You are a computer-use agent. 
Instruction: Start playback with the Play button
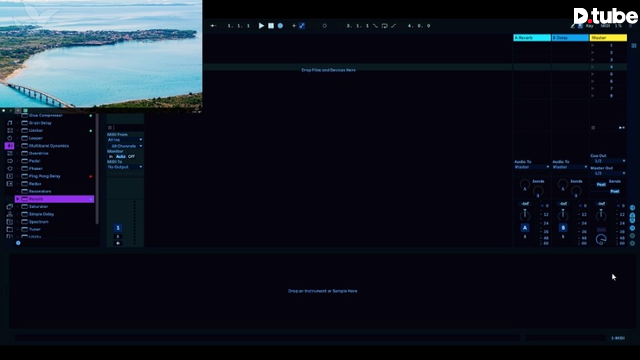(261, 26)
